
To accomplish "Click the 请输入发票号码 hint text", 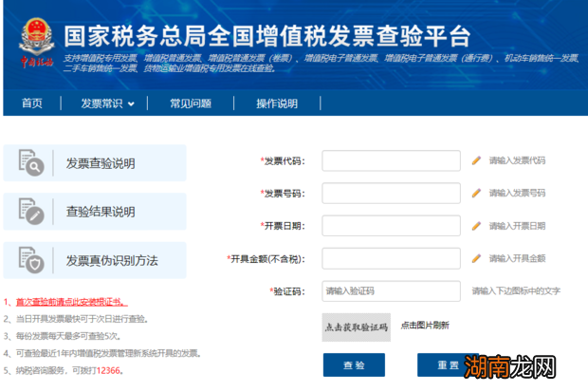I will click(517, 193).
